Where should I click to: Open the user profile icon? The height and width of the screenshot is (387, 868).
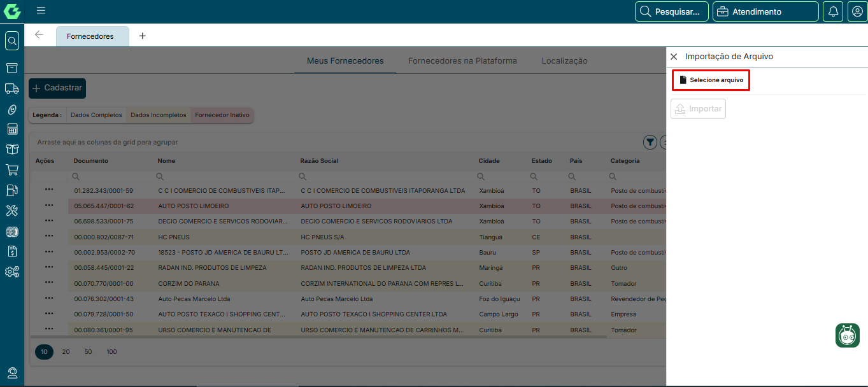[857, 11]
